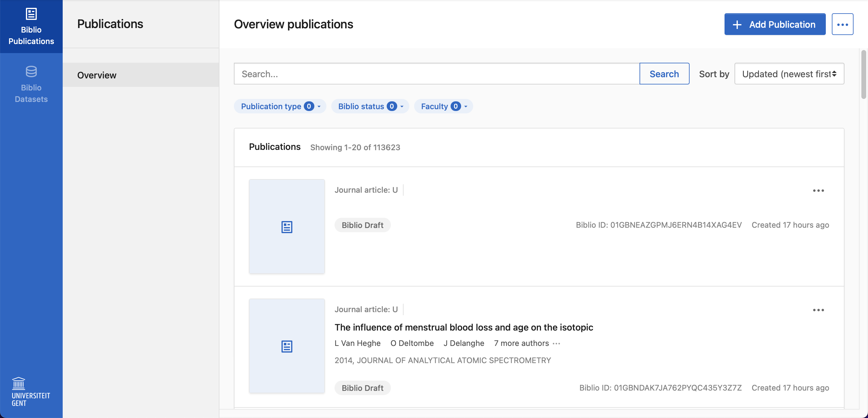Open the article about menstrual blood loss
This screenshot has height=418, width=868.
(x=464, y=327)
